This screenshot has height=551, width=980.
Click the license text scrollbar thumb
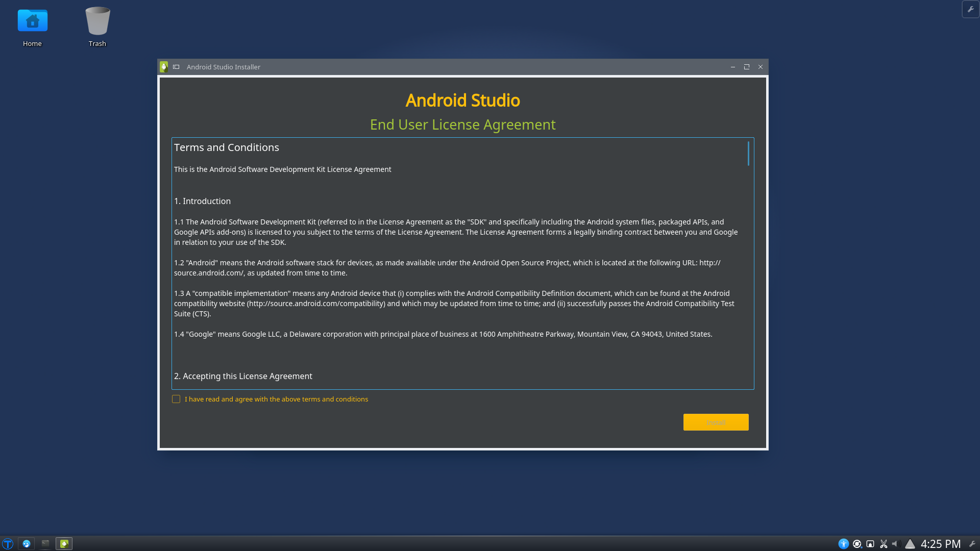tap(748, 154)
